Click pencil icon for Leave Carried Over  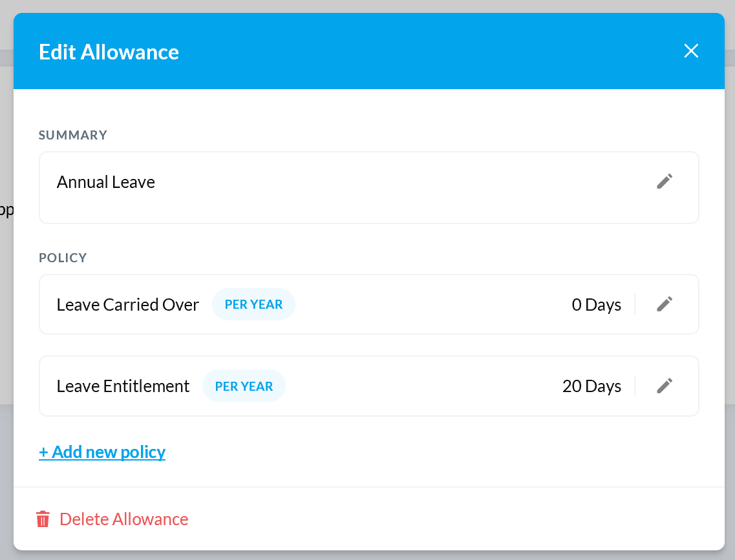(665, 304)
